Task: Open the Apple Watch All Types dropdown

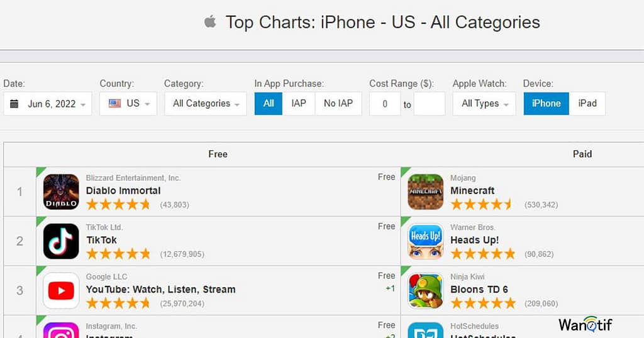Action: (x=484, y=104)
